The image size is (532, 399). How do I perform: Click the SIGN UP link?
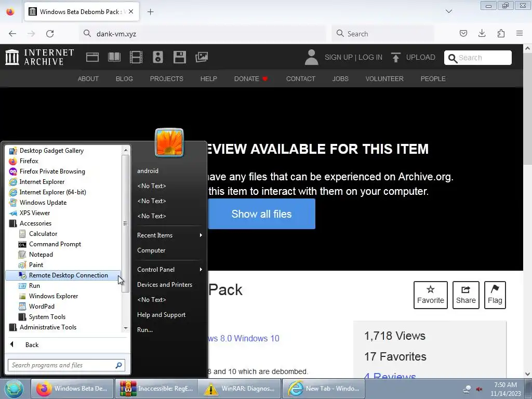coord(338,57)
